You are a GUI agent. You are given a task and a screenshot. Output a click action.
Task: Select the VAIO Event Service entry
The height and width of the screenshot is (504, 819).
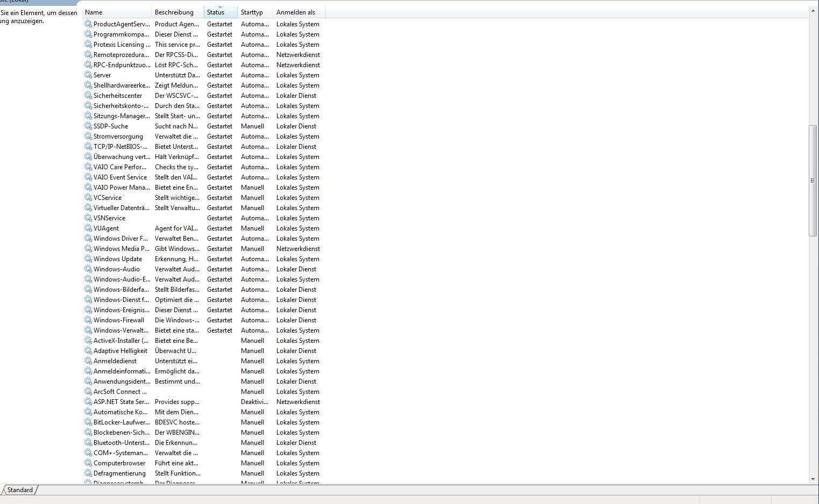pos(120,177)
